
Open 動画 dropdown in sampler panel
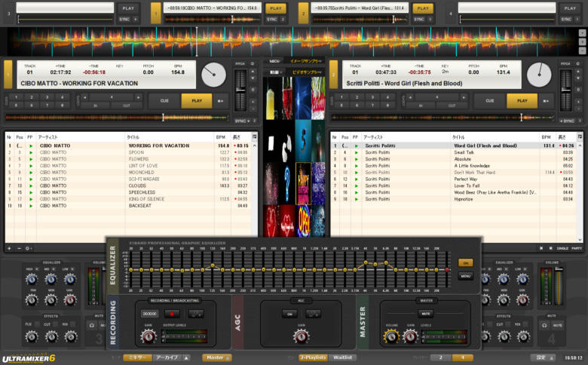(x=275, y=72)
